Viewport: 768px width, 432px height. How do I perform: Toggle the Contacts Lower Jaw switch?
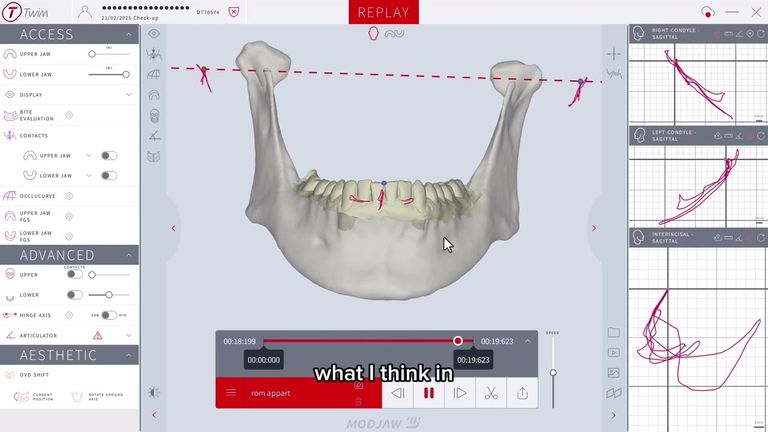(x=109, y=175)
